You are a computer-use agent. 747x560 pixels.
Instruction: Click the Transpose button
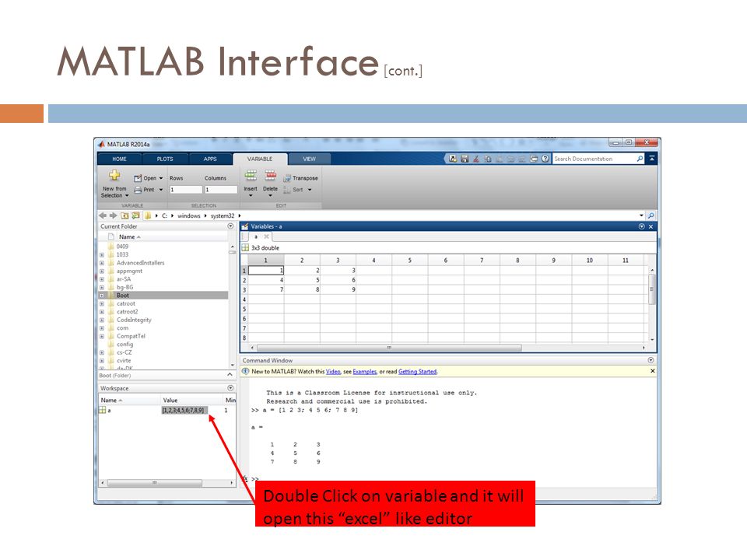point(300,178)
